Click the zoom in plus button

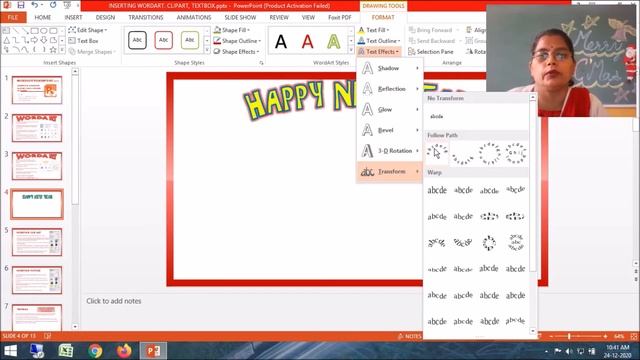605,336
